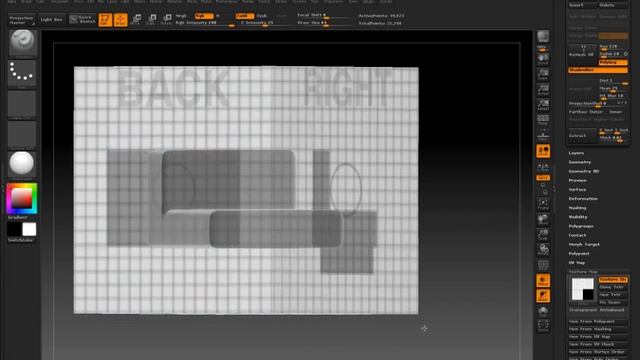Open the Surface subpalette
The image size is (640, 360).
pyautogui.click(x=578, y=190)
